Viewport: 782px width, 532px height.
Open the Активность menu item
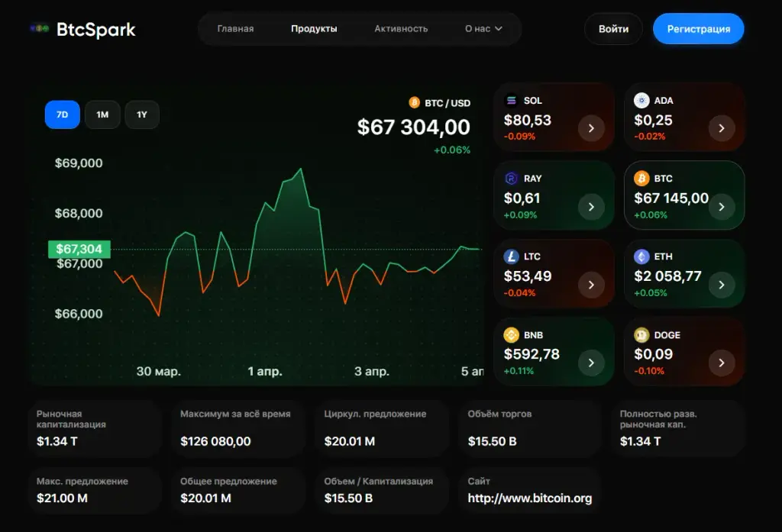[x=401, y=29]
